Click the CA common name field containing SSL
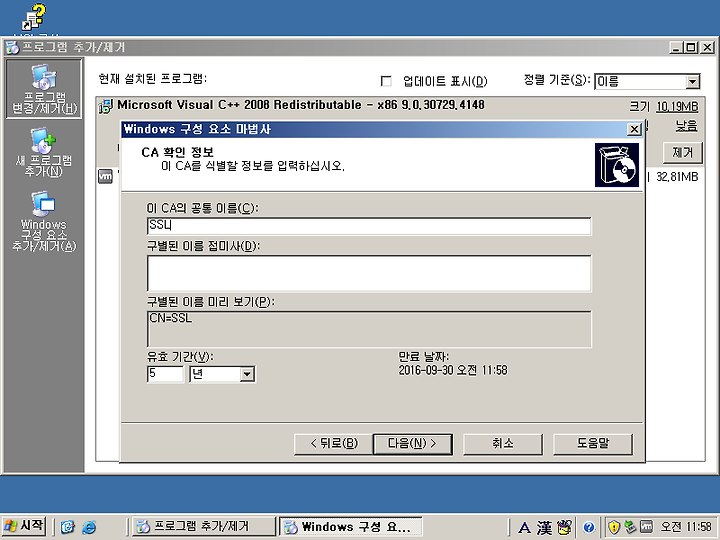This screenshot has width=720, height=540. click(x=369, y=226)
